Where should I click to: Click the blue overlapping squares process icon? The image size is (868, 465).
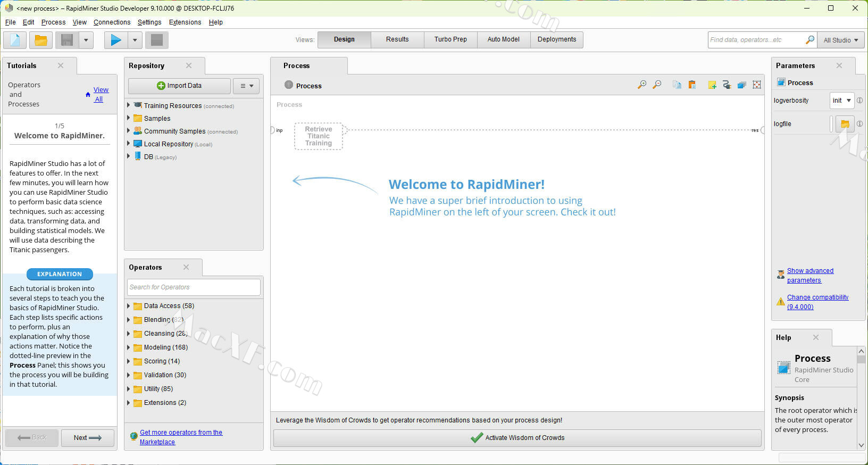tap(741, 85)
